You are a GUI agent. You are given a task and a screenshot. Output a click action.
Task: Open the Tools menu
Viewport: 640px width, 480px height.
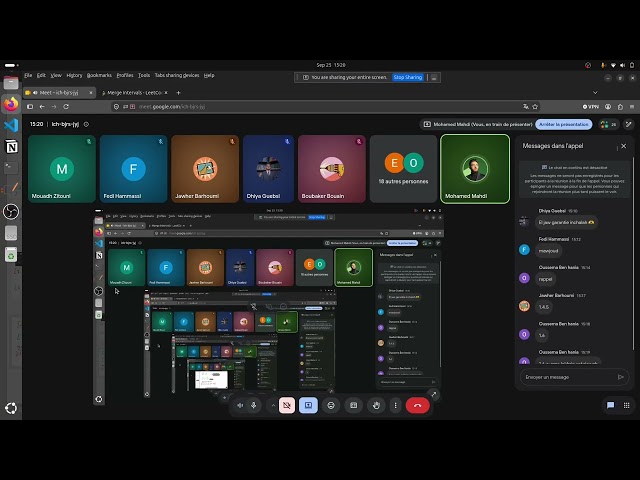tap(144, 75)
